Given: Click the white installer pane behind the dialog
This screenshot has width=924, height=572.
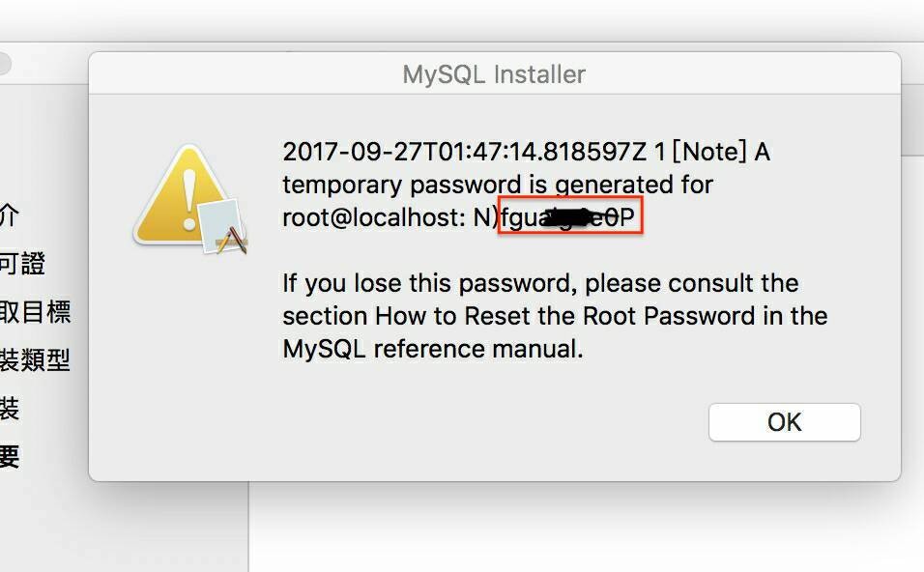Looking at the screenshot, I should 586,526.
